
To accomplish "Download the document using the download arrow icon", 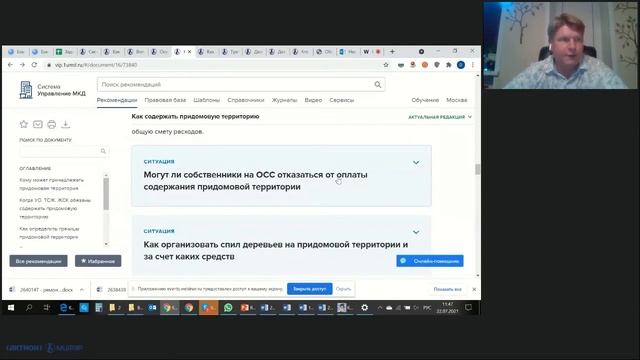I will pos(65,124).
